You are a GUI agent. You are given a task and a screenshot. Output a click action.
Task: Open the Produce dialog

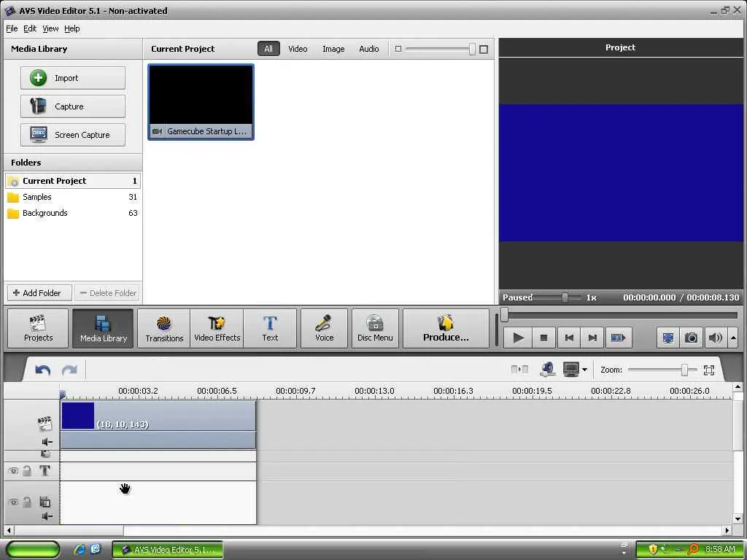pos(446,329)
